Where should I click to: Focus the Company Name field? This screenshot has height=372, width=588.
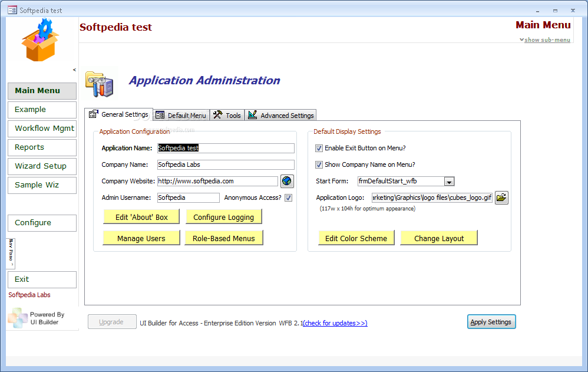226,165
